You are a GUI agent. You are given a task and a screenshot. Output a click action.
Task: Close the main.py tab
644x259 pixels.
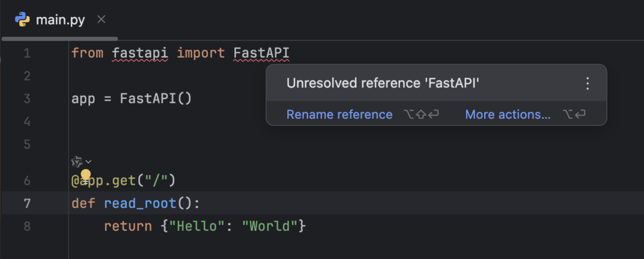[x=101, y=19]
